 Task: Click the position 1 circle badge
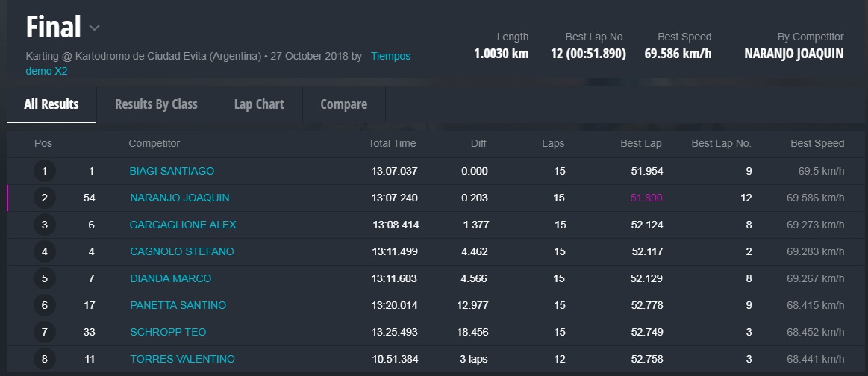(x=45, y=171)
